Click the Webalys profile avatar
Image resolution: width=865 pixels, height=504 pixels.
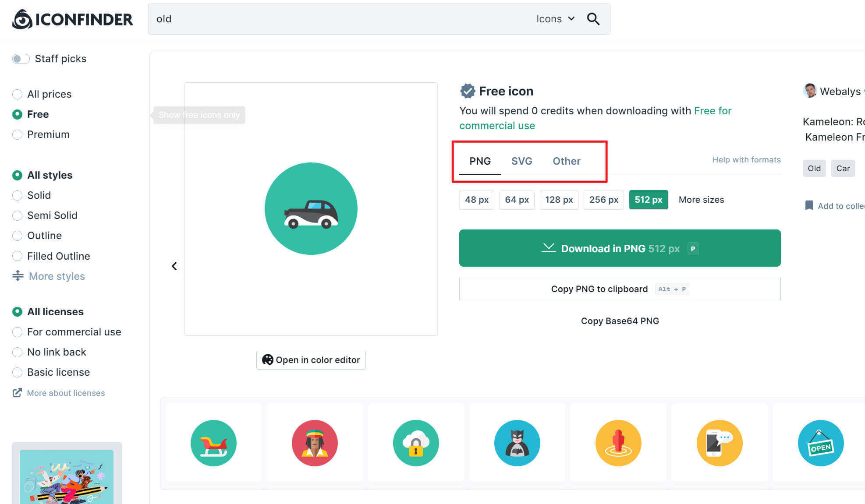(810, 91)
